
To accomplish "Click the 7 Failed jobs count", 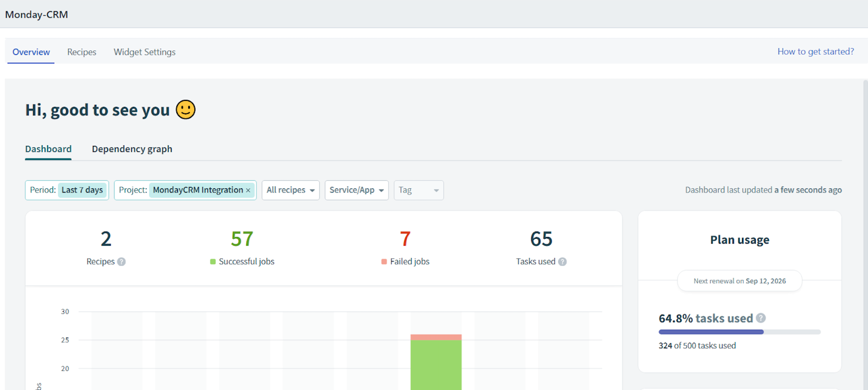I will click(405, 239).
